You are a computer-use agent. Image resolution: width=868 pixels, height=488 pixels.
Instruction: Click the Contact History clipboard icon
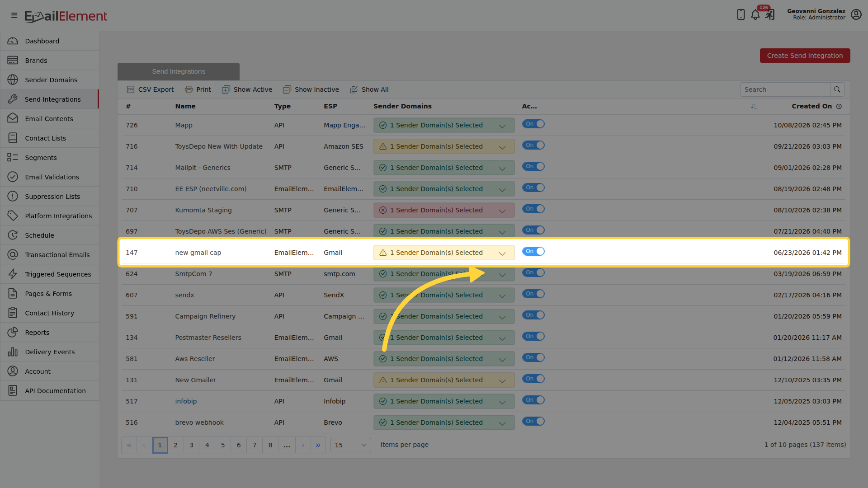coord(13,313)
